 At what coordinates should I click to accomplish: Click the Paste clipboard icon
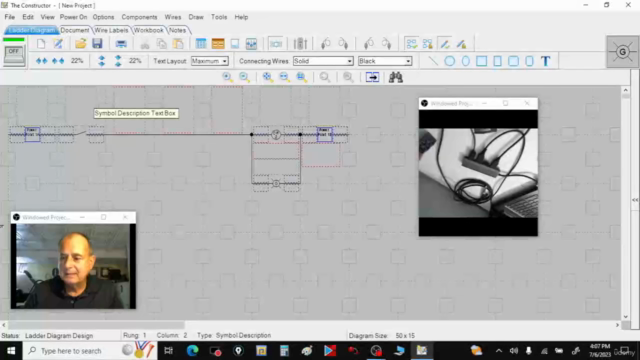[x=178, y=44]
